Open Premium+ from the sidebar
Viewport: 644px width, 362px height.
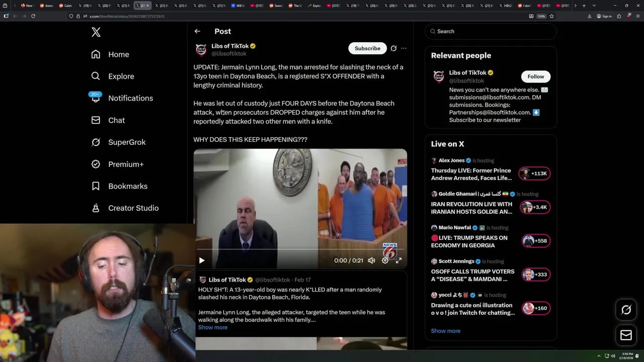pyautogui.click(x=117, y=164)
